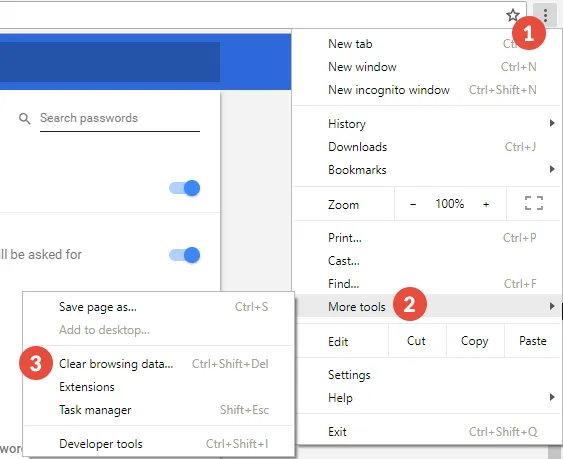Open the History menu entry
This screenshot has width=563, height=459.
click(427, 124)
